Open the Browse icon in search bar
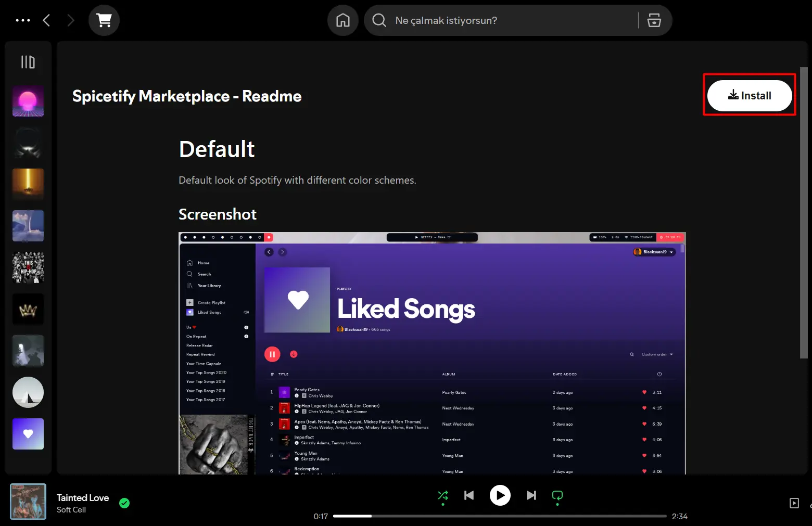The width and height of the screenshot is (812, 526). pos(654,20)
